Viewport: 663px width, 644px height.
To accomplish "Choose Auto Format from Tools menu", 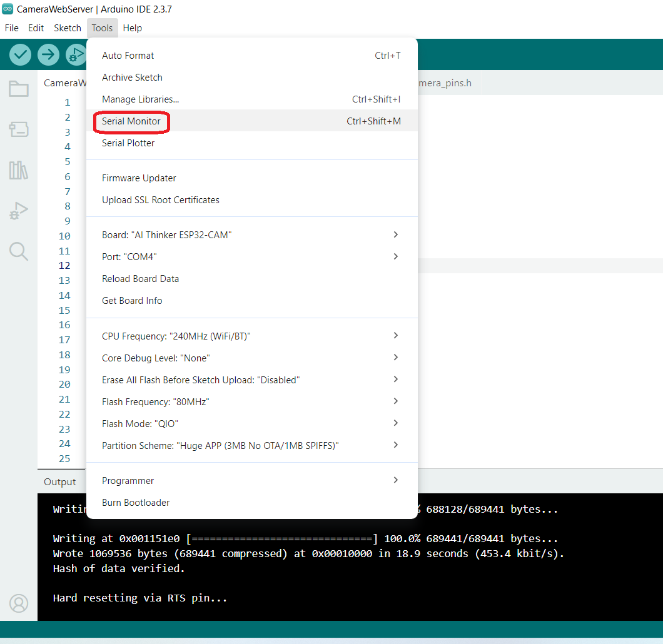I will coord(251,56).
